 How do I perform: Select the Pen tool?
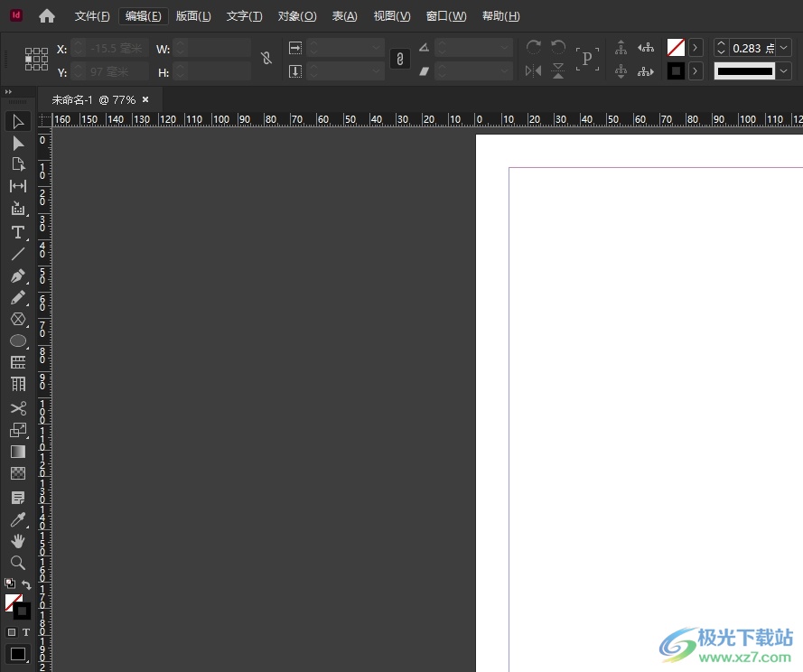pos(18,276)
